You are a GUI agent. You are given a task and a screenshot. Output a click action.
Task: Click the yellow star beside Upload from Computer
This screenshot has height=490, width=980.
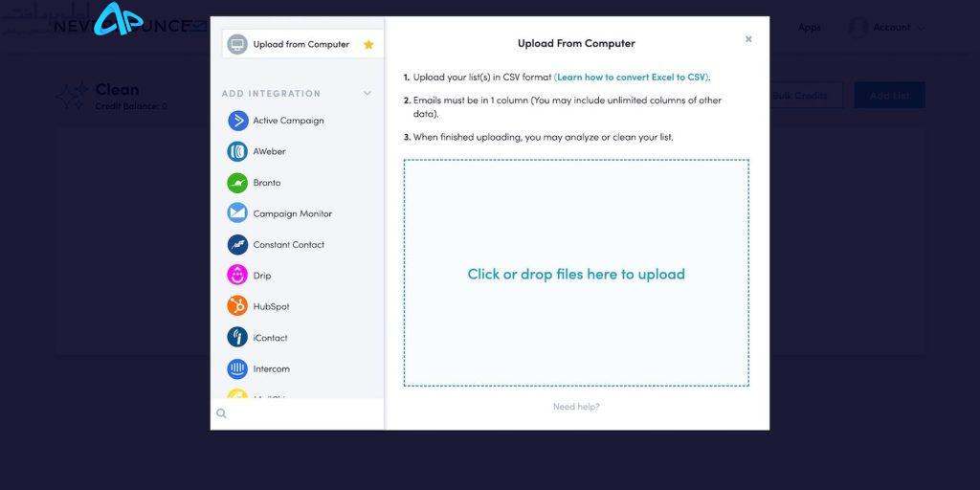coord(368,44)
